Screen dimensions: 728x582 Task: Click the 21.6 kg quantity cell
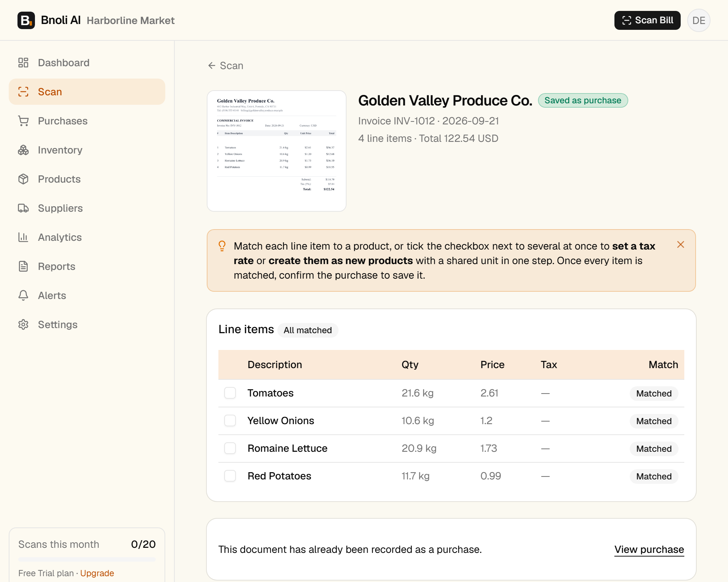[x=418, y=393]
